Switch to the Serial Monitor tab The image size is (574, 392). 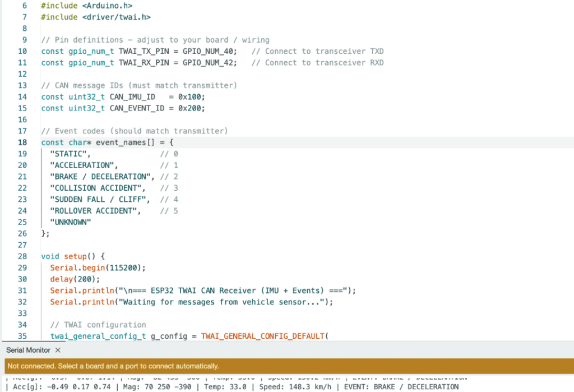28,350
